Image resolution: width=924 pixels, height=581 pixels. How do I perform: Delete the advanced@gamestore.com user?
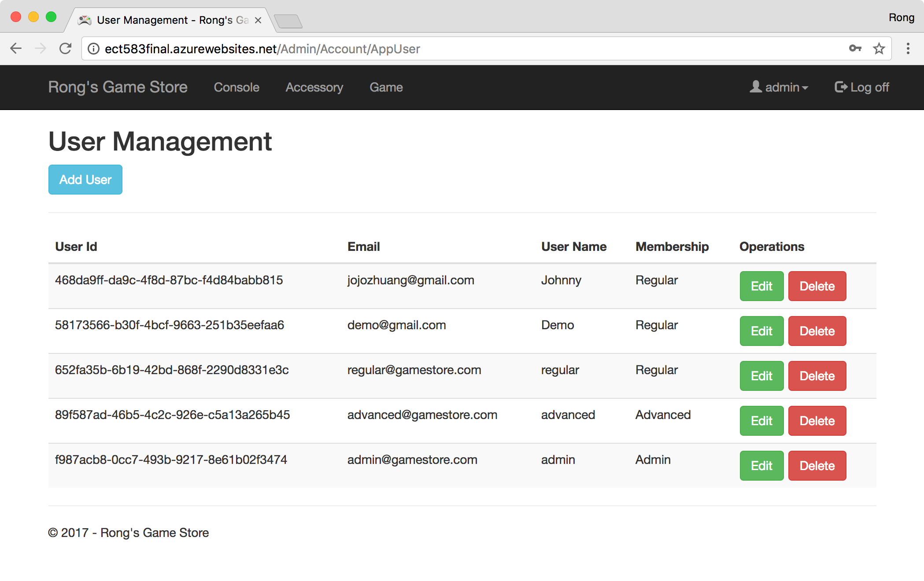[817, 421]
